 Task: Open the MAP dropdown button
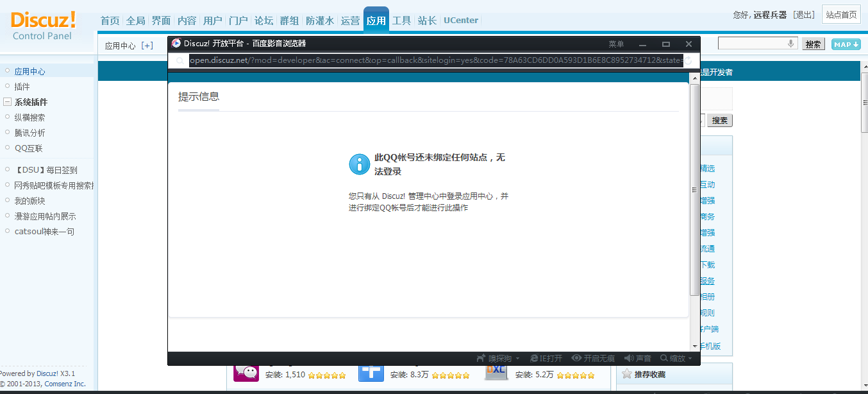[x=846, y=44]
